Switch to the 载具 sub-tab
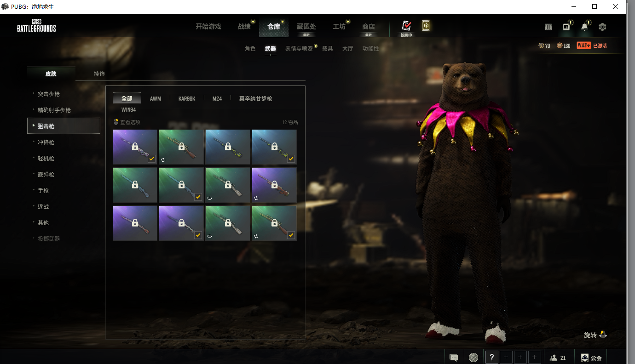 (x=327, y=48)
